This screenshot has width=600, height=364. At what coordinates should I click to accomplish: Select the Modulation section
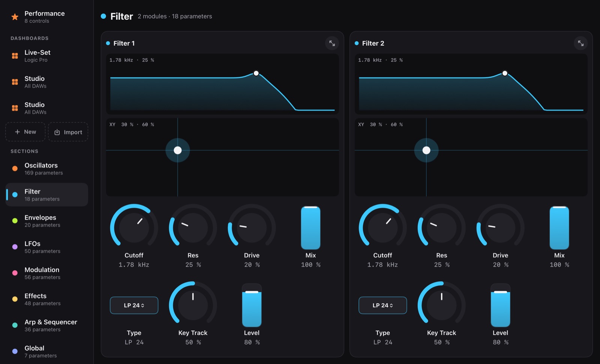pos(47,273)
